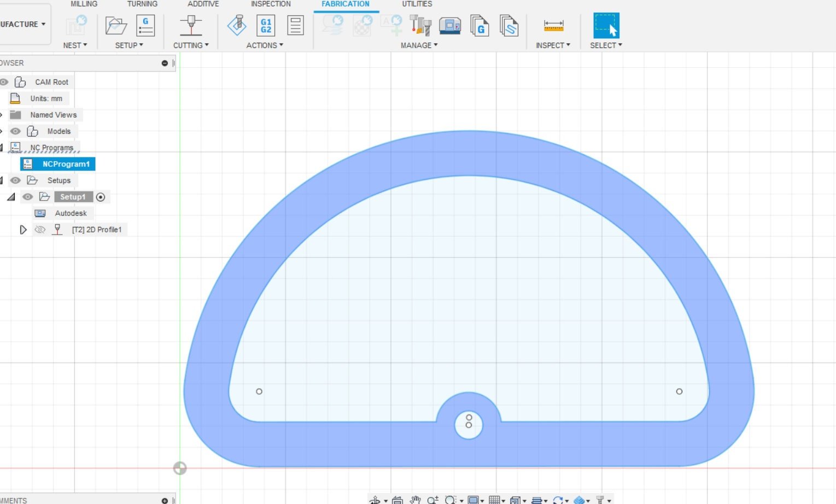The width and height of the screenshot is (836, 504).
Task: Open the ACTIONS dropdown menu
Action: tap(265, 45)
